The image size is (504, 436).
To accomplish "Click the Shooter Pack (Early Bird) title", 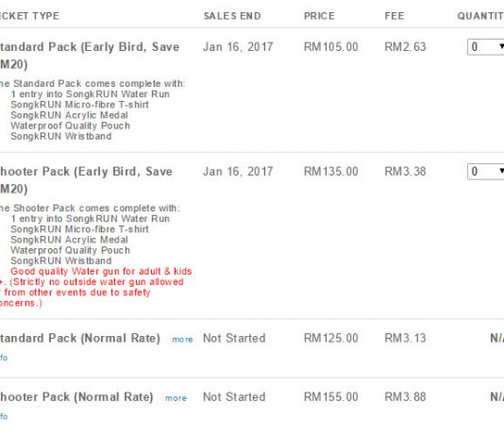I will (86, 180).
